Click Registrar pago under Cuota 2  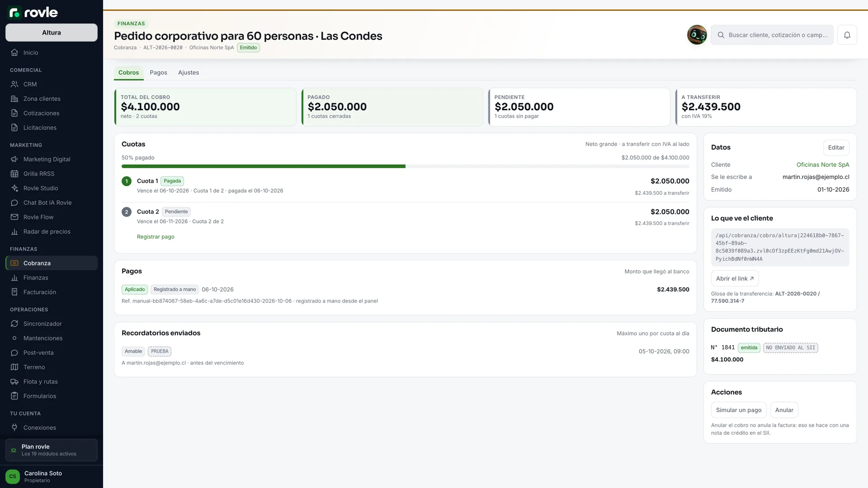[156, 237]
